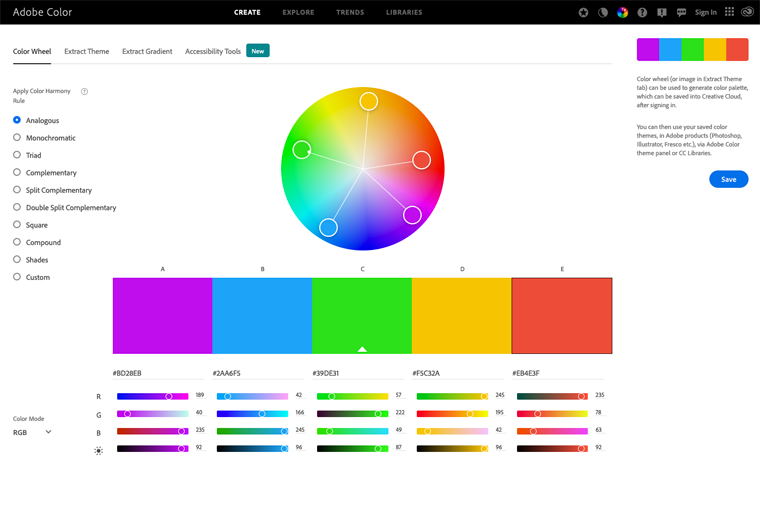This screenshot has height=520, width=760.
Task: Click the Adobe Color logo
Action: (x=42, y=12)
